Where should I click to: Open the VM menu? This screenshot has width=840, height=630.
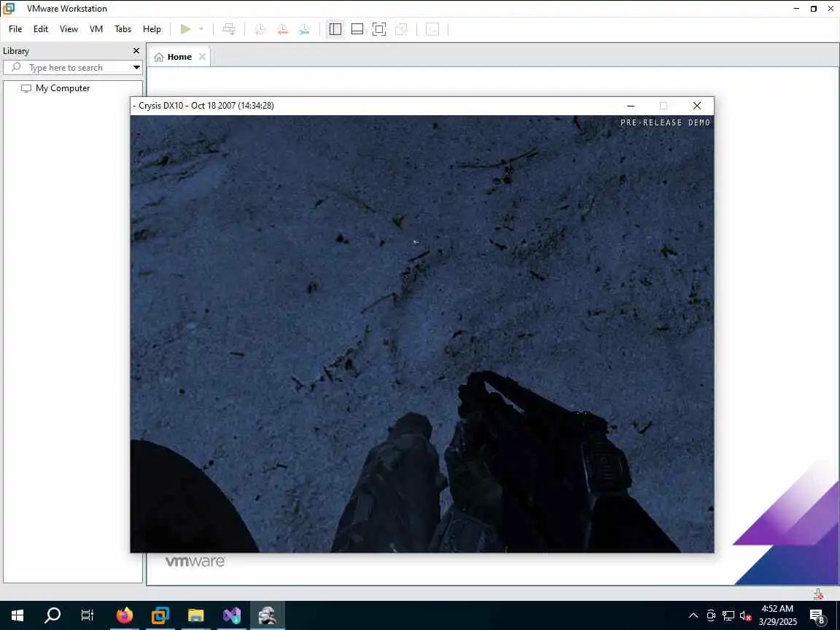coord(96,29)
